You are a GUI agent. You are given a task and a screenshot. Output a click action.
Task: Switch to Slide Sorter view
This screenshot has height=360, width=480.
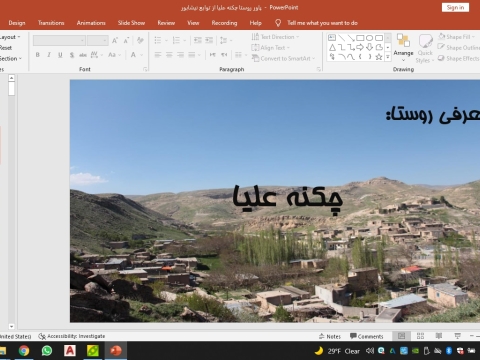[420, 336]
